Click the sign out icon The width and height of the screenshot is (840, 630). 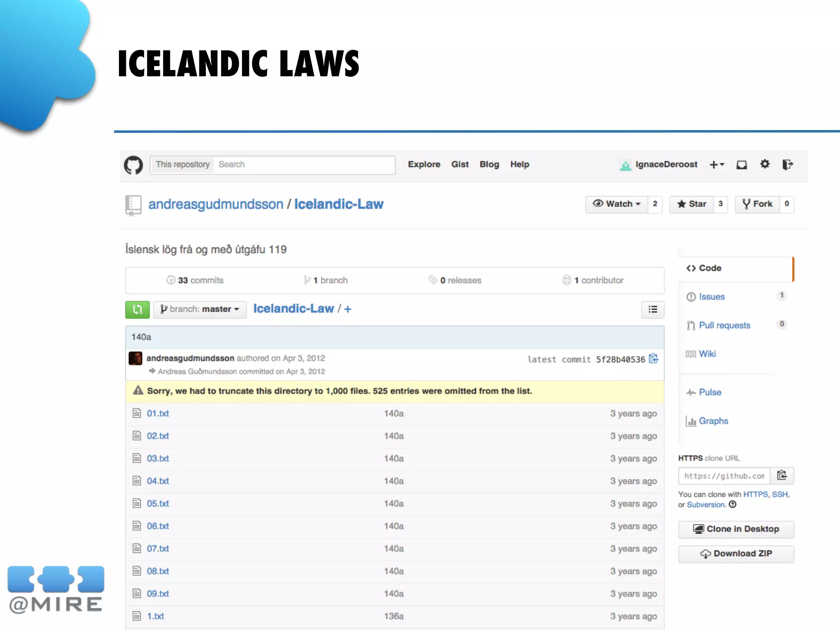787,164
